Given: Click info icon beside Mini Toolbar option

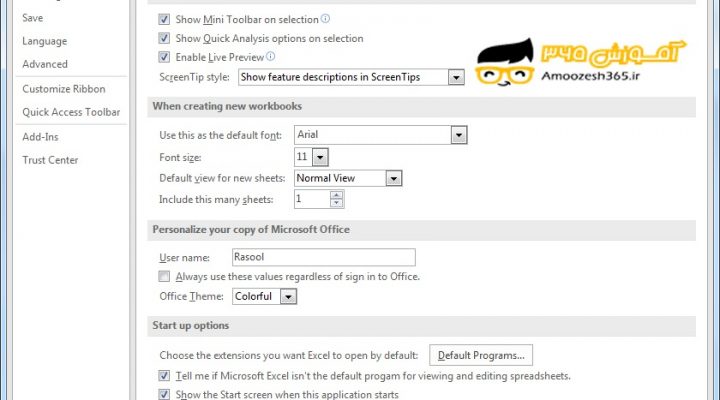Looking at the screenshot, I should coord(325,18).
